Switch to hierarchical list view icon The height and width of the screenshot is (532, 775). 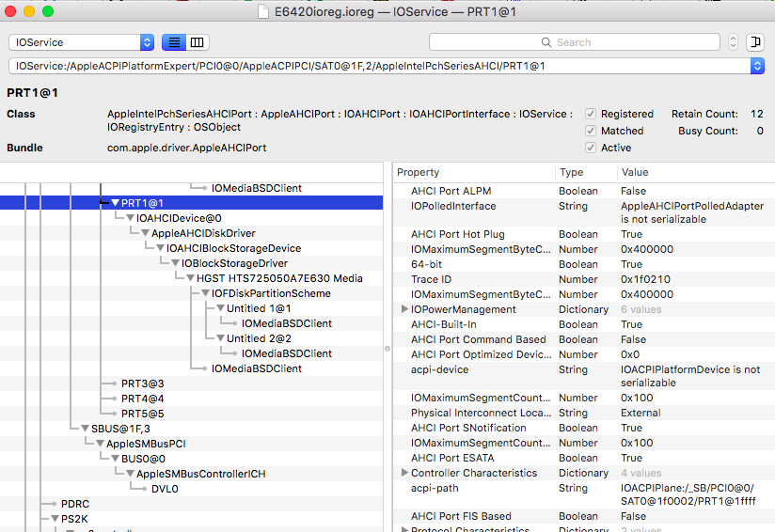pyautogui.click(x=174, y=42)
